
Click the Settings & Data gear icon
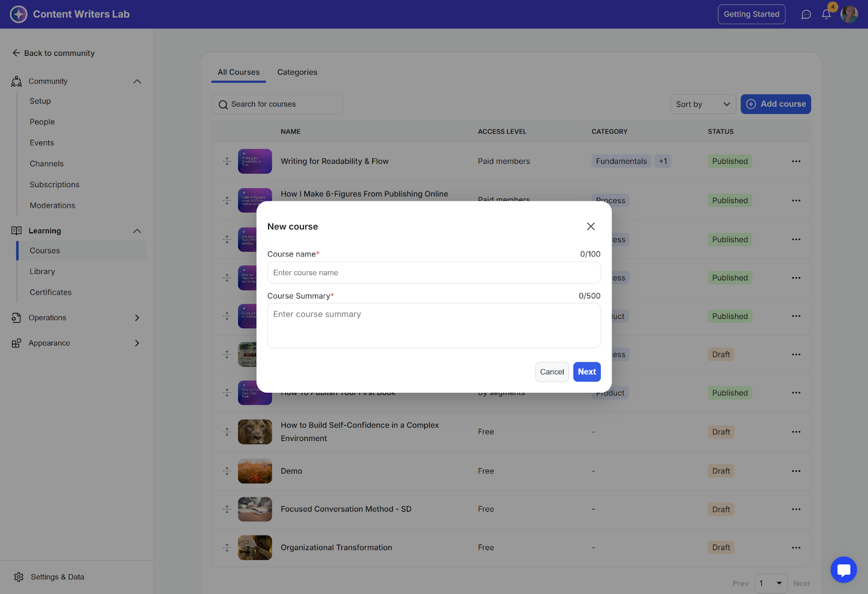tap(19, 577)
